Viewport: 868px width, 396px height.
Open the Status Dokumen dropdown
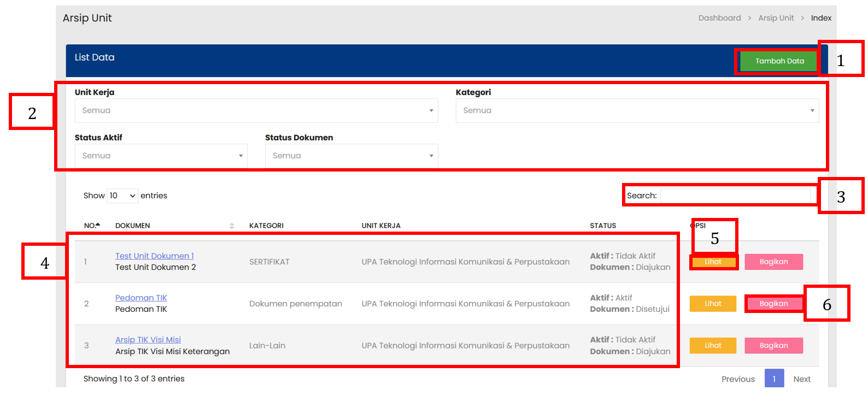[x=351, y=156]
